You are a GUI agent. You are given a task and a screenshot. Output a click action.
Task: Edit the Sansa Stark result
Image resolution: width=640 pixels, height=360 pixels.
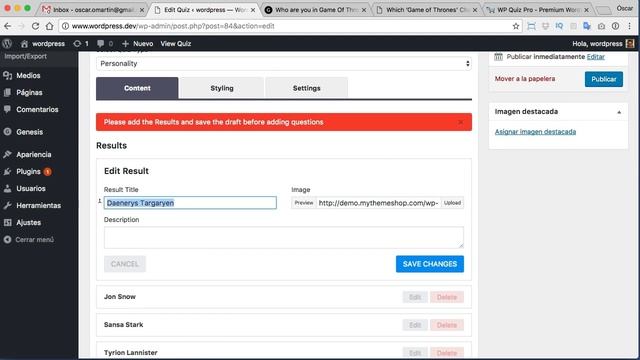pyautogui.click(x=415, y=325)
